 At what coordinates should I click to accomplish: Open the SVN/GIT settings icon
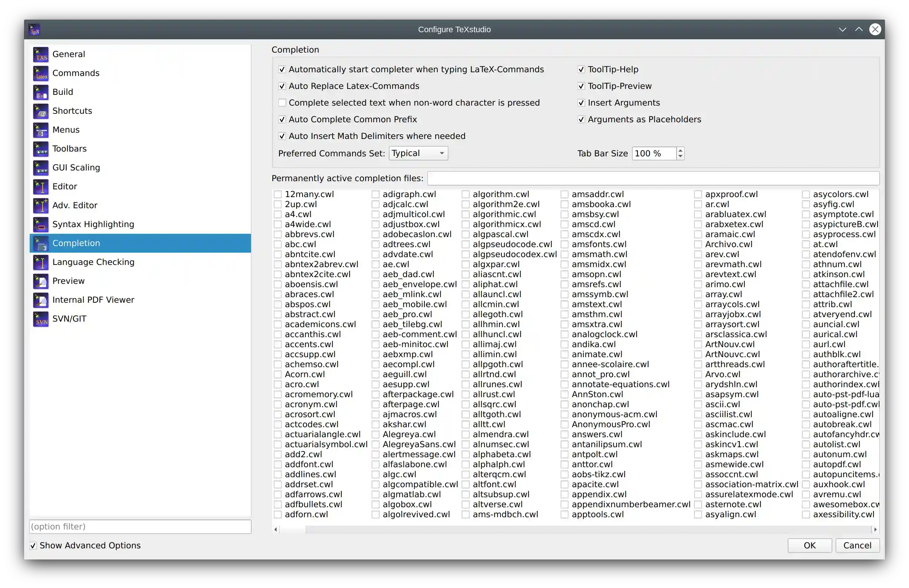click(x=40, y=319)
